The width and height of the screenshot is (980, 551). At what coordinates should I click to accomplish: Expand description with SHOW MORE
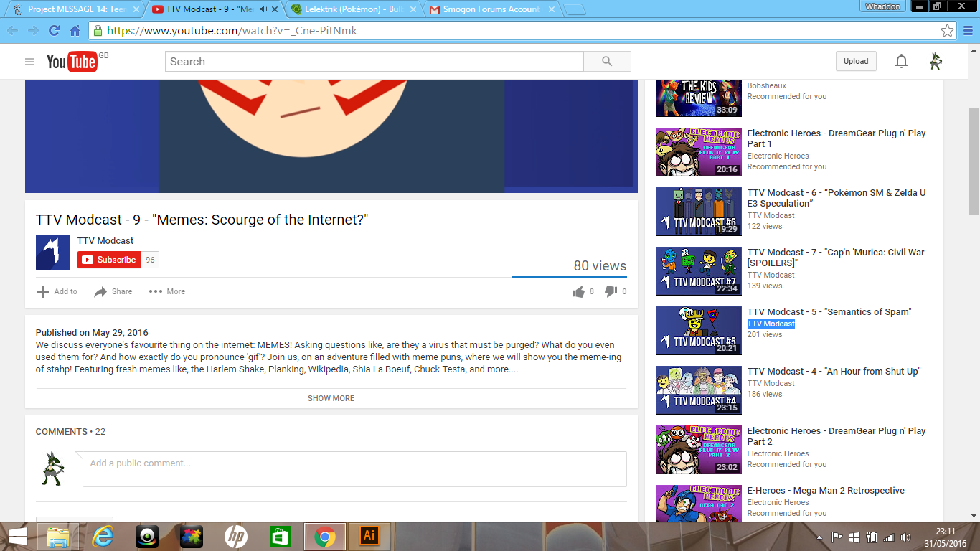point(331,398)
